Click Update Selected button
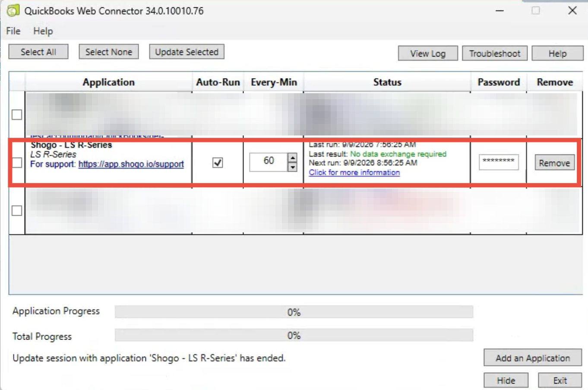Screen dimensions: 588x390 point(187,52)
